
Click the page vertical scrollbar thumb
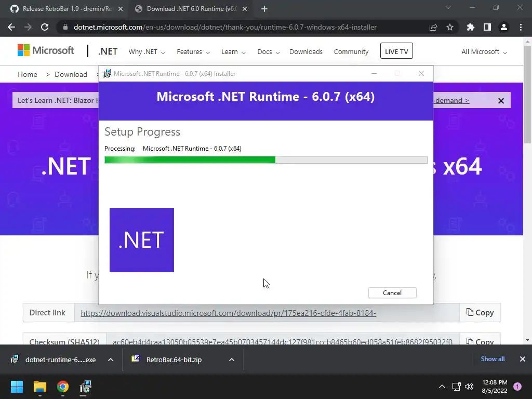pyautogui.click(x=527, y=95)
